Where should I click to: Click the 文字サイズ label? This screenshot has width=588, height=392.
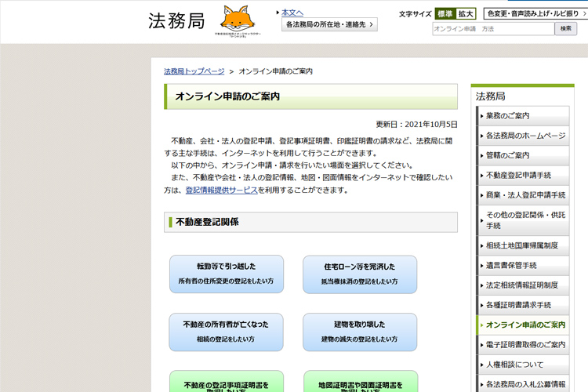pyautogui.click(x=415, y=14)
